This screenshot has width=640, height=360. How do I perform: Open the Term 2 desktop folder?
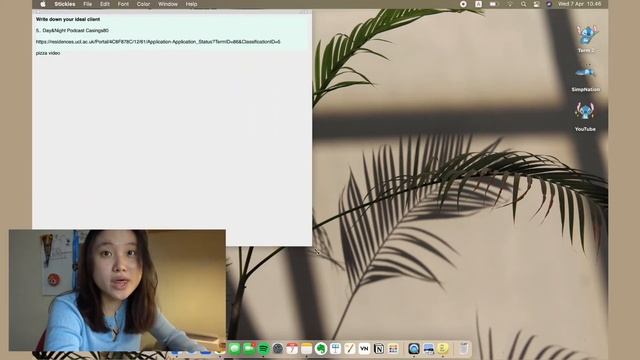tap(586, 38)
